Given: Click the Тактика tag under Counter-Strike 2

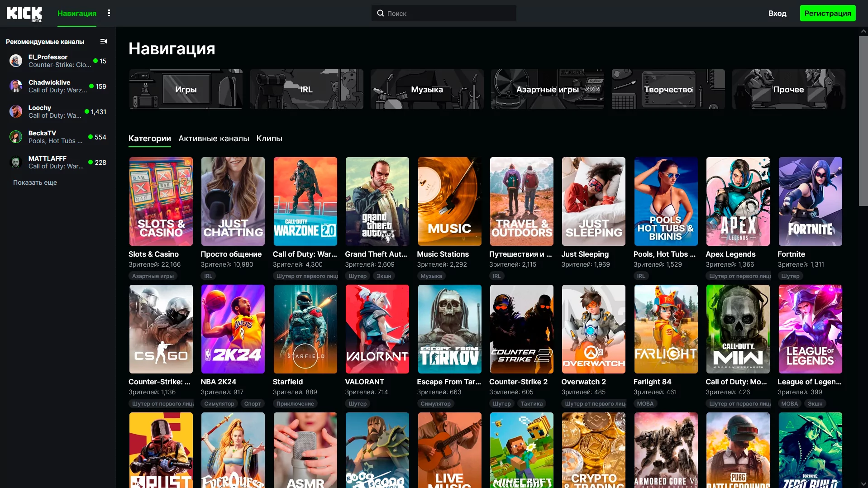Looking at the screenshot, I should pyautogui.click(x=532, y=403).
